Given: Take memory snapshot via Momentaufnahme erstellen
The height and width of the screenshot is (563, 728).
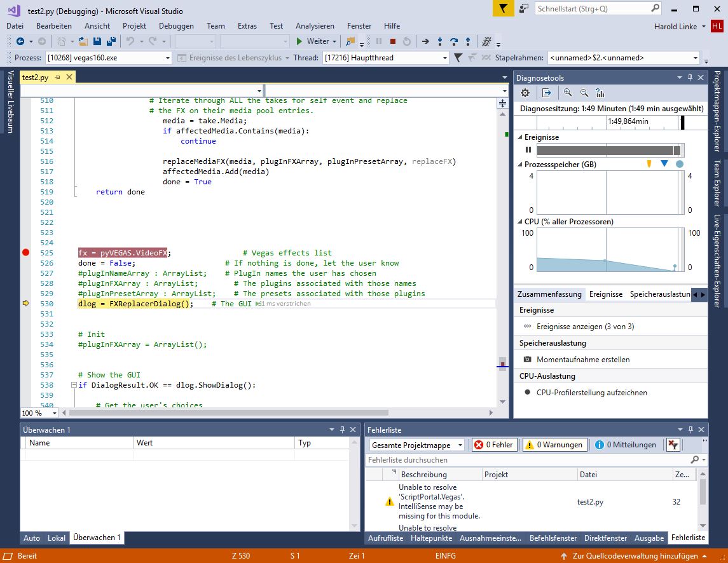Looking at the screenshot, I should click(583, 360).
